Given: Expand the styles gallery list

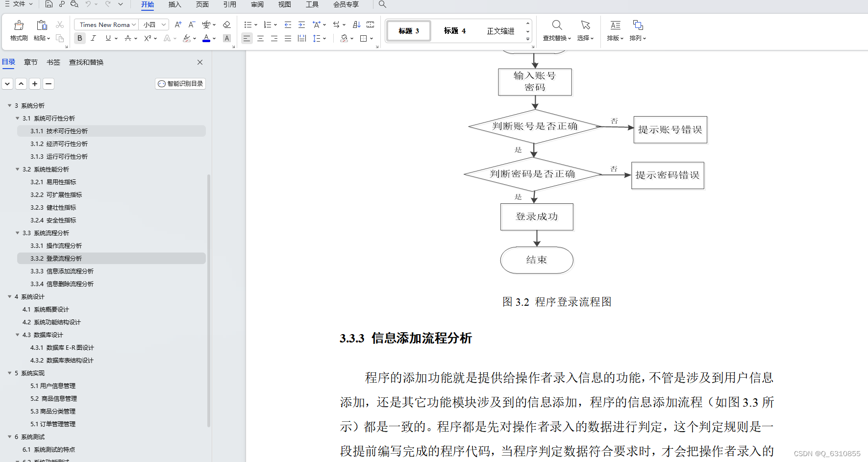Looking at the screenshot, I should [528, 39].
